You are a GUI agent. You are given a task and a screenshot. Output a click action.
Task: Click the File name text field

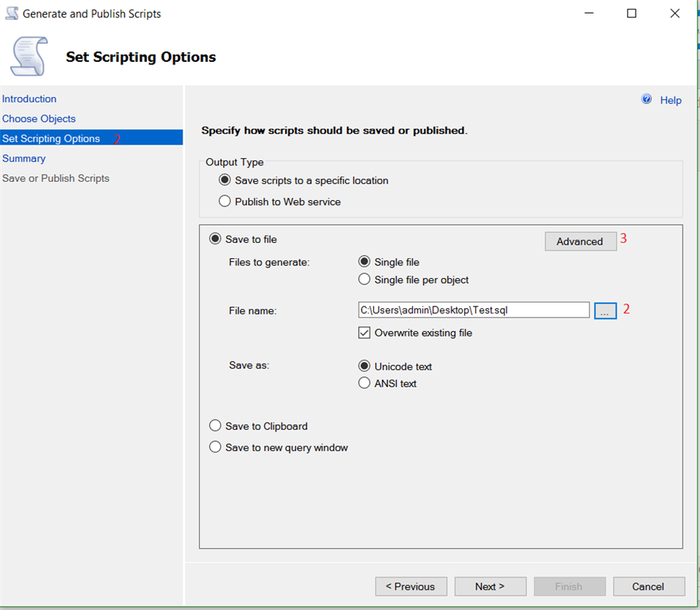(473, 311)
